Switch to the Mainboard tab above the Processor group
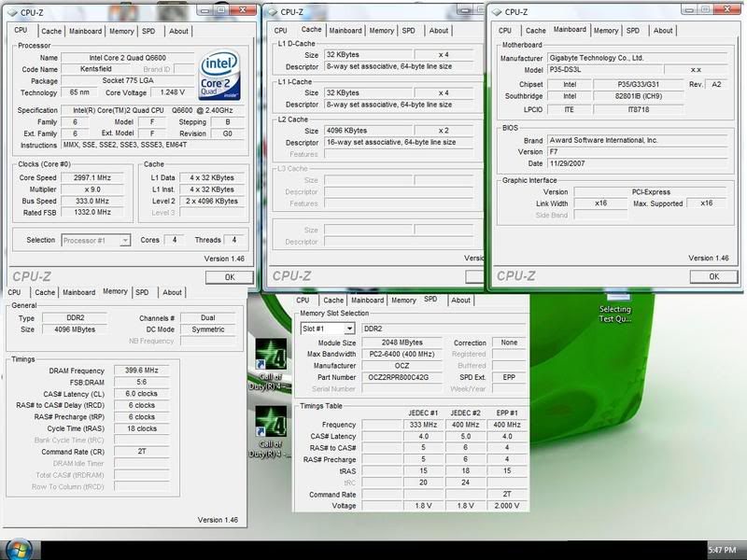Viewport: 747px width, 560px height. coord(85,32)
